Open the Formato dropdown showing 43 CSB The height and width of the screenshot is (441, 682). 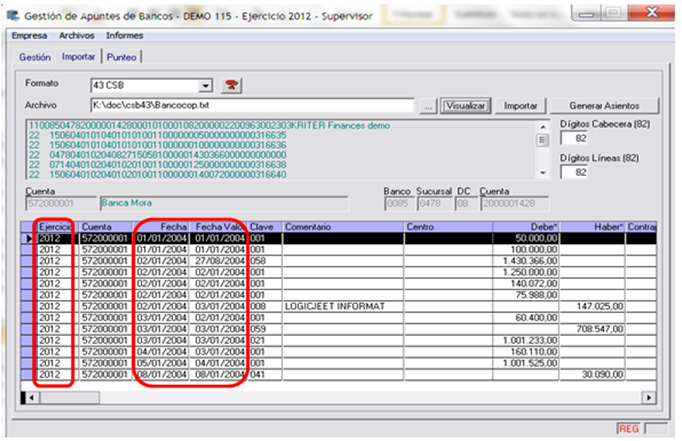pos(206,85)
